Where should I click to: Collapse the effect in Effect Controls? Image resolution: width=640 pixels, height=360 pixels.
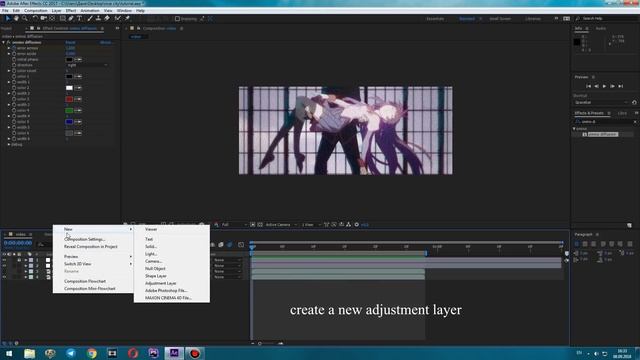(4, 42)
